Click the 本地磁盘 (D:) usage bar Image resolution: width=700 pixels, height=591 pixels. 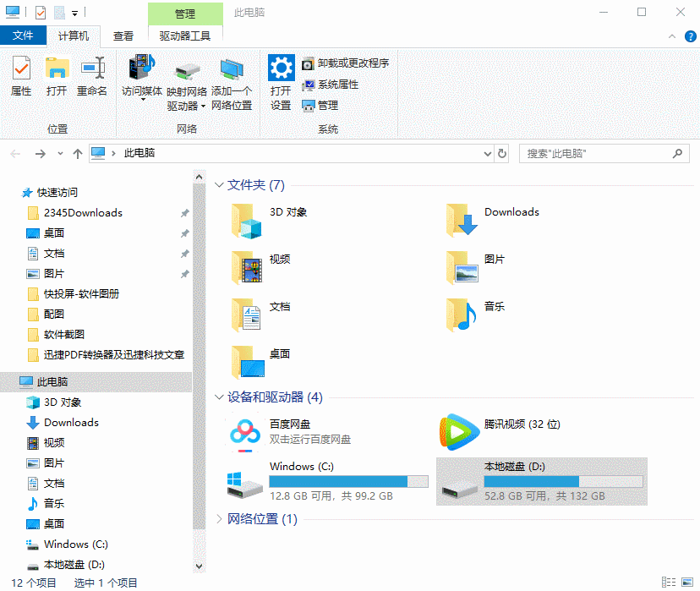pos(563,481)
